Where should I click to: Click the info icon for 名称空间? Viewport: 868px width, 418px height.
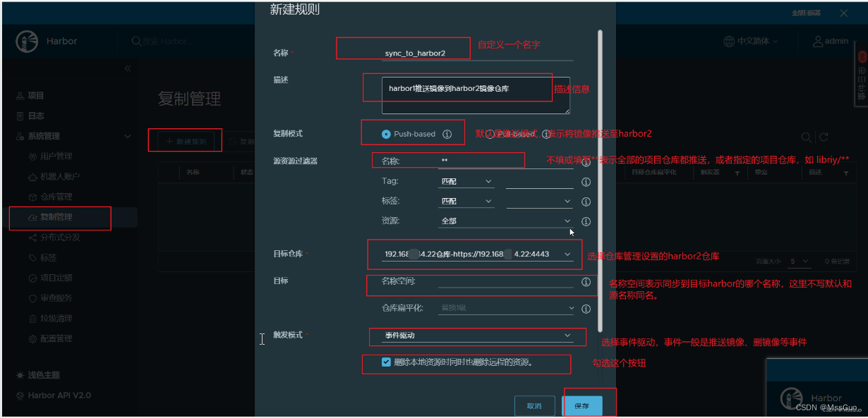click(x=586, y=282)
